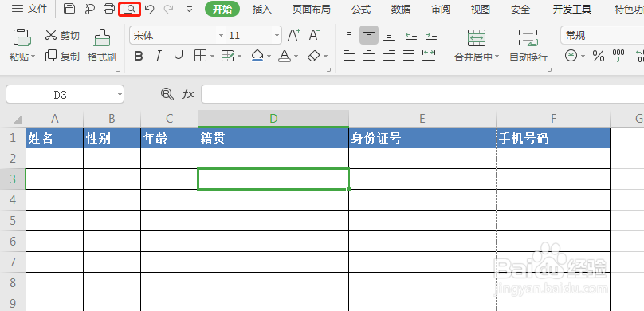Open the 公式 tab

tap(361, 9)
